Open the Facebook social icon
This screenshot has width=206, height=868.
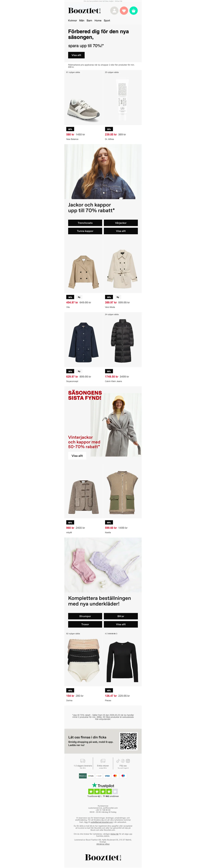click(123, 761)
